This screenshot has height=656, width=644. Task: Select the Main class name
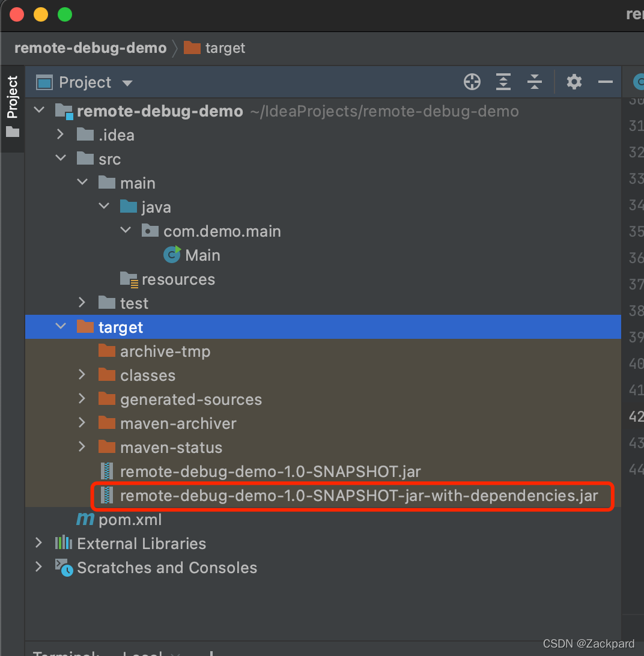click(x=202, y=255)
